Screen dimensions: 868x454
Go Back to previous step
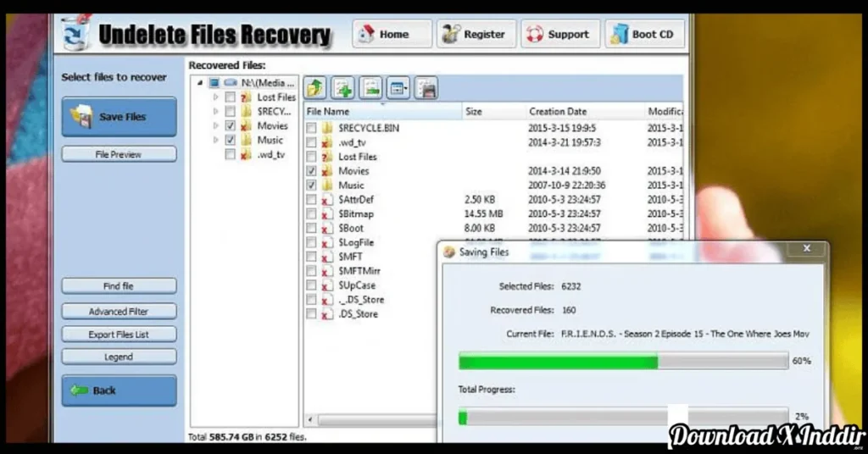coord(119,390)
